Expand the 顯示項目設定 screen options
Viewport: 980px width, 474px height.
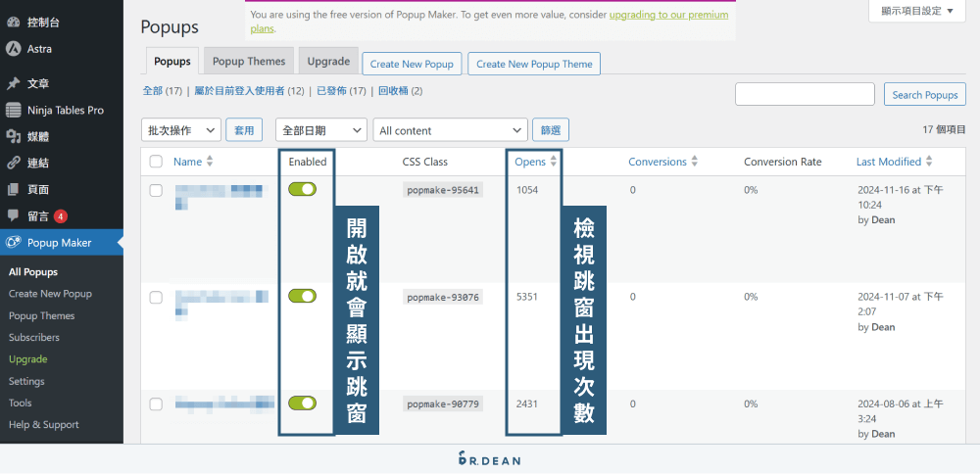coord(917,11)
